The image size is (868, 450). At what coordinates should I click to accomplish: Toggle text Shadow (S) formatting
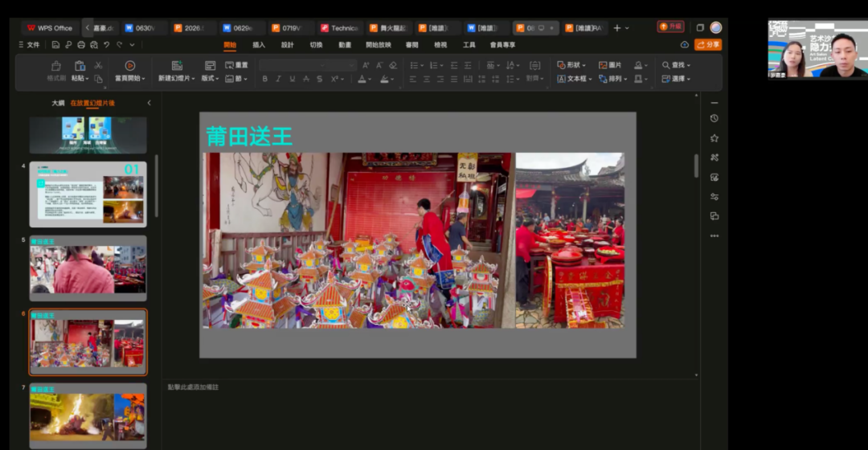(319, 79)
